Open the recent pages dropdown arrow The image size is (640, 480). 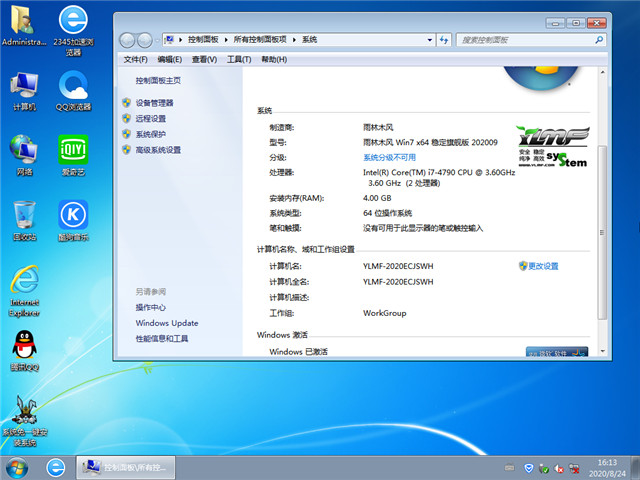pos(157,40)
